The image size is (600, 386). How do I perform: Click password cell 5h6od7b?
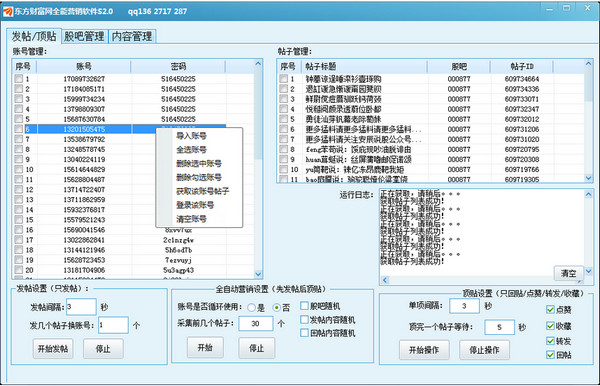178,250
